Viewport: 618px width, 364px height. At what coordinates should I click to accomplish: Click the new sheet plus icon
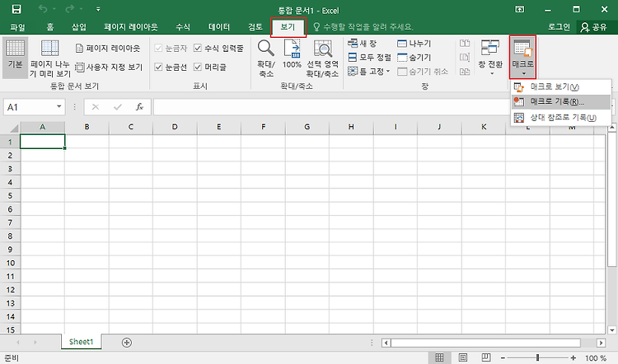click(127, 343)
